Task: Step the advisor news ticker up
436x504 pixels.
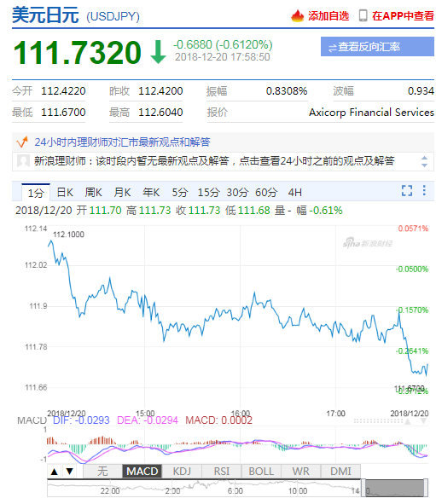Action: click(x=424, y=158)
